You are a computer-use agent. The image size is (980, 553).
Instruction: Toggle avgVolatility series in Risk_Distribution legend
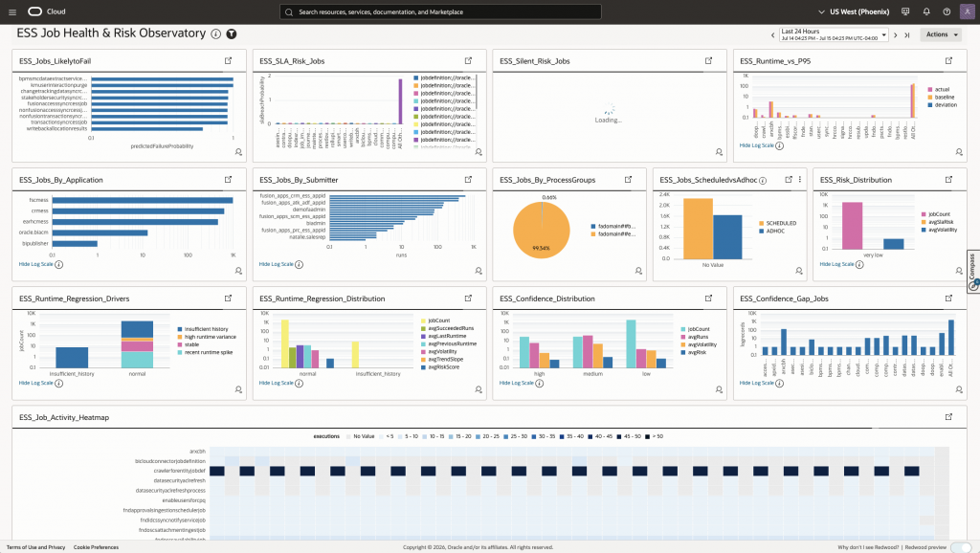point(939,230)
